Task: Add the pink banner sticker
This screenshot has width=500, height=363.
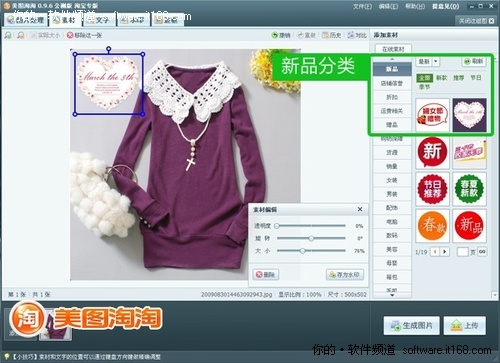Action: pyautogui.click(x=469, y=152)
